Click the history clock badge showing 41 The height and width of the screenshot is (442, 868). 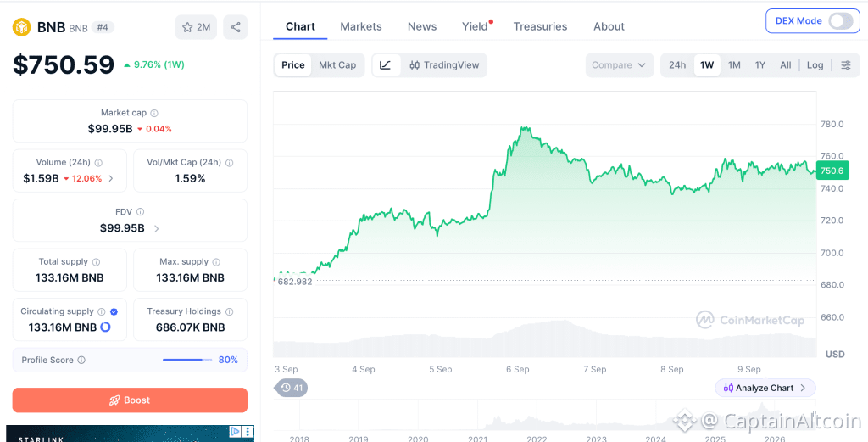292,388
